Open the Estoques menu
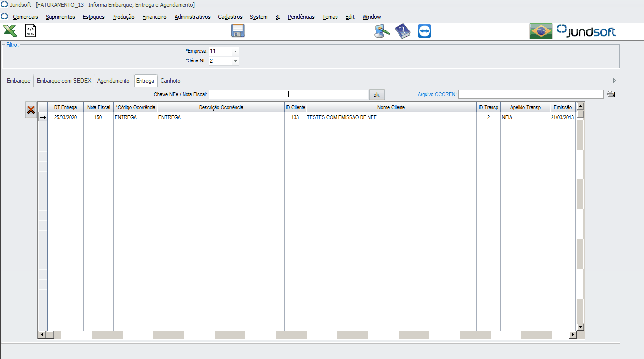 pos(93,17)
